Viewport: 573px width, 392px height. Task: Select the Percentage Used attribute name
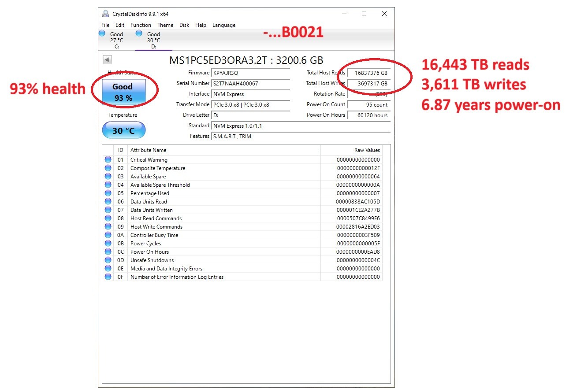pos(150,193)
